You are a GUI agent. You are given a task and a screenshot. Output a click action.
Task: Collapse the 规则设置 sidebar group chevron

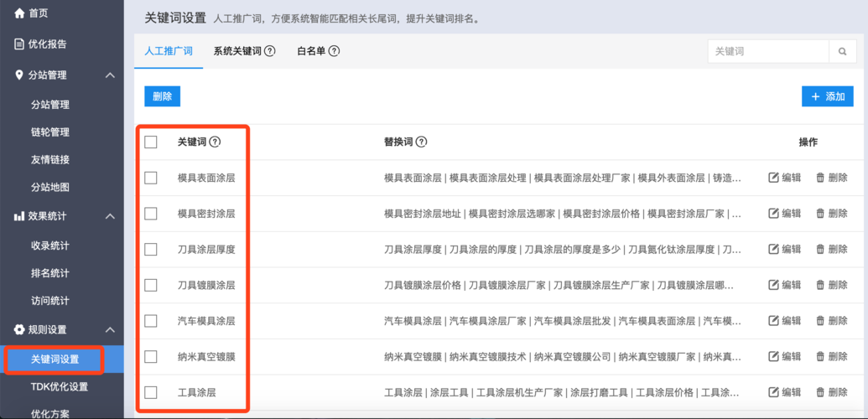(x=110, y=330)
